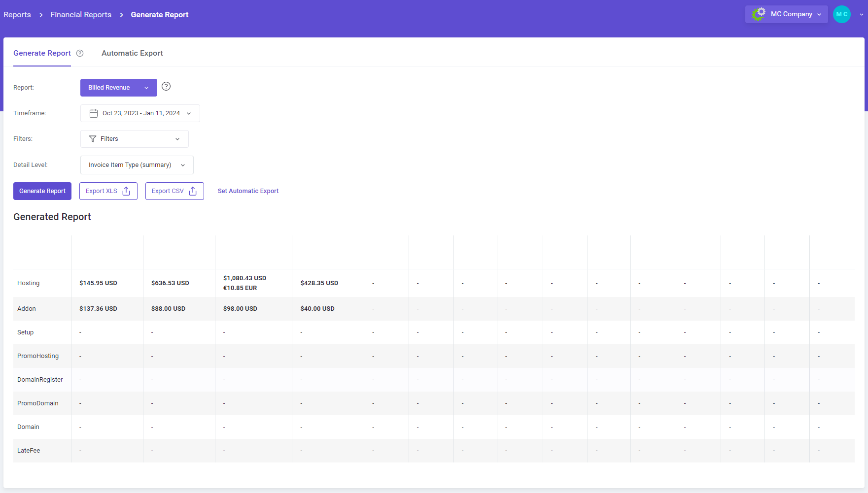Expand the Timeframe date range picker

(x=189, y=113)
